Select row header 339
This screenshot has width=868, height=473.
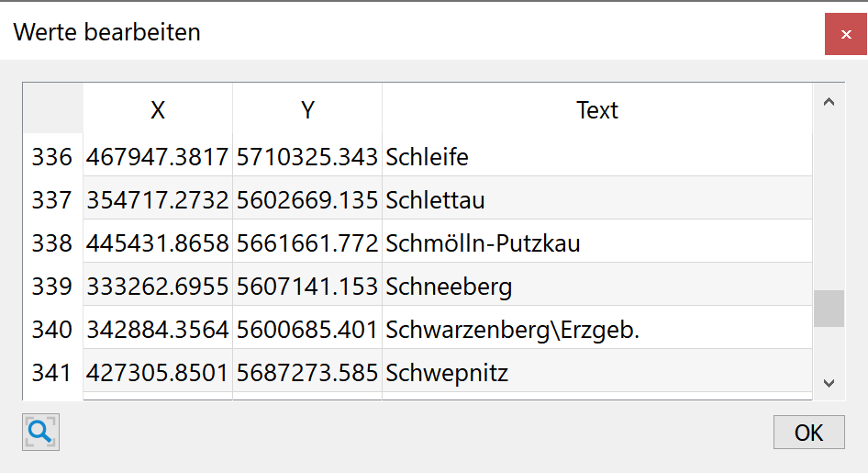[53, 287]
